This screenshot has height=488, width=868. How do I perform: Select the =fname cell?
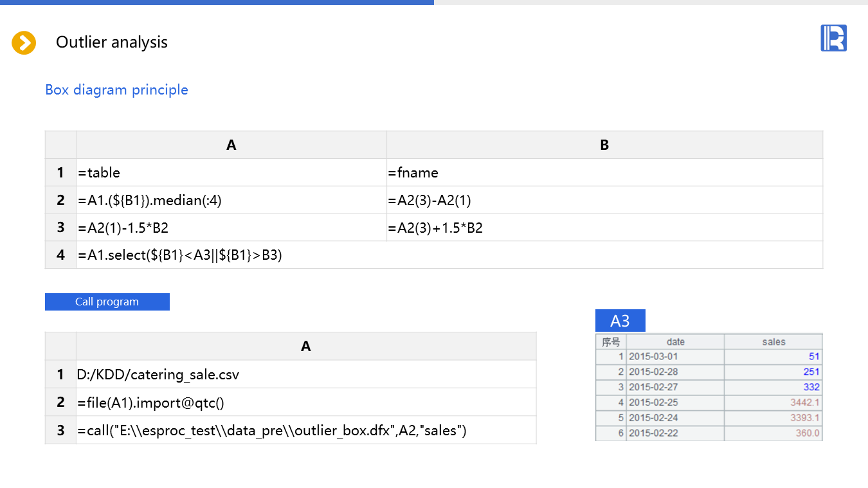click(604, 172)
